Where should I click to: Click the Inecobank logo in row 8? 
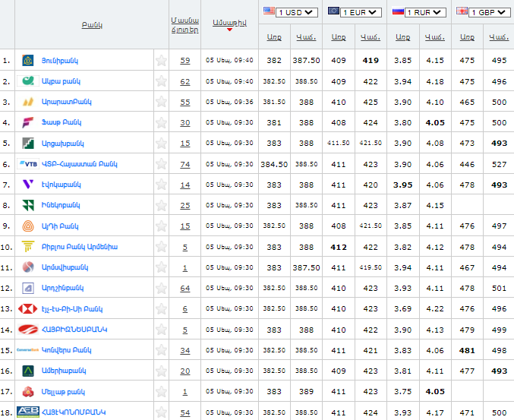(28, 205)
